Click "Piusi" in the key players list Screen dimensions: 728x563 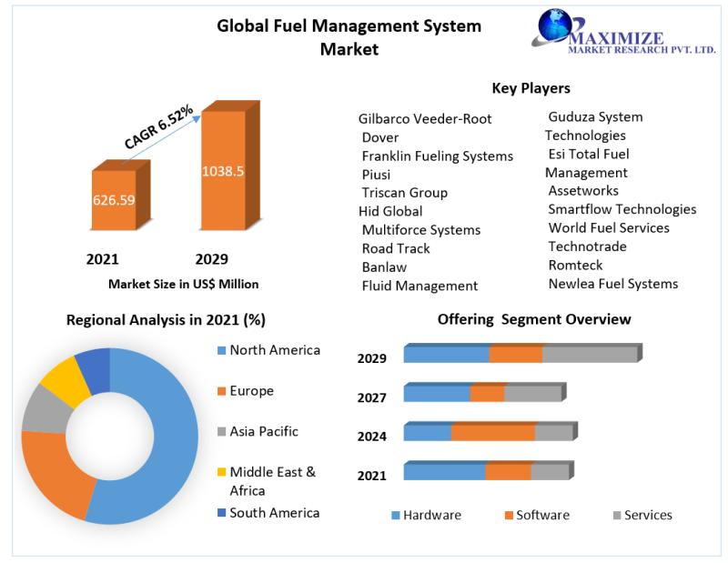[x=376, y=175]
